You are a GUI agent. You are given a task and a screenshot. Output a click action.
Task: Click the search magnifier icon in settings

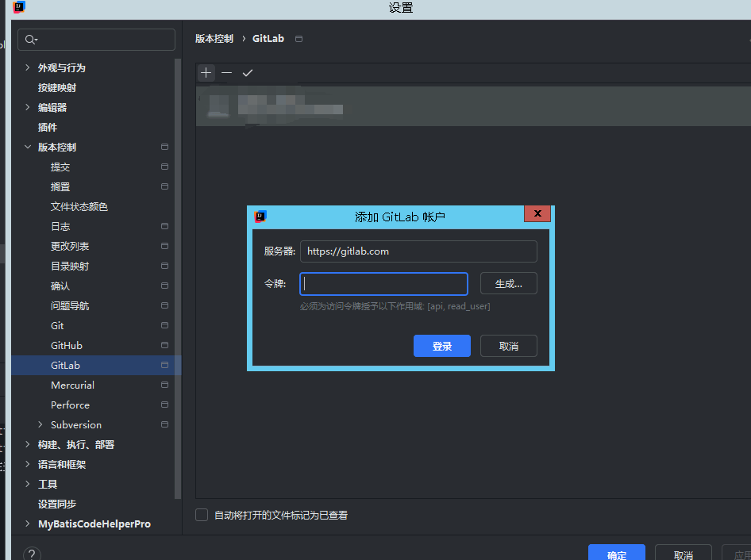point(31,40)
